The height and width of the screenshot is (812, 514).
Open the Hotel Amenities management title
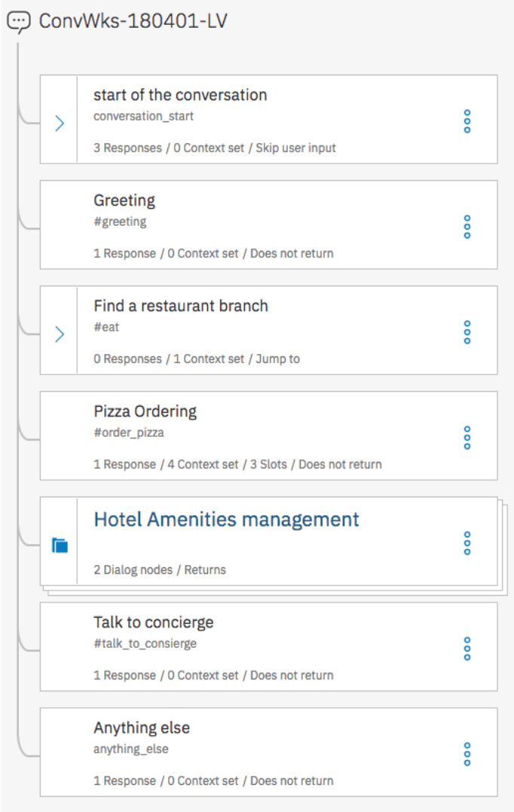226,520
